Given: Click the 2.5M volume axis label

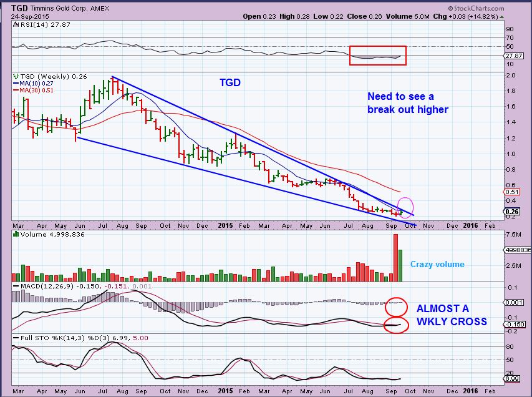Looking at the screenshot, I should pyautogui.click(x=514, y=265).
